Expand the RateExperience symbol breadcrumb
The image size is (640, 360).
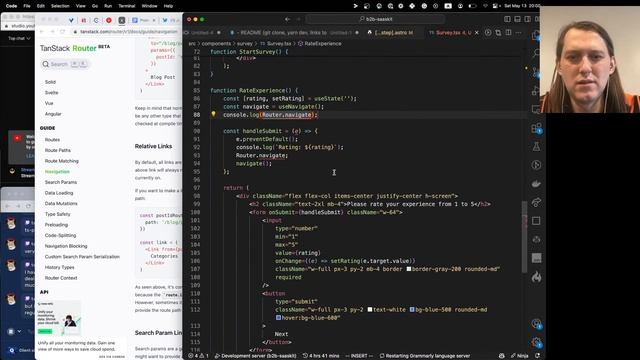click(x=319, y=43)
